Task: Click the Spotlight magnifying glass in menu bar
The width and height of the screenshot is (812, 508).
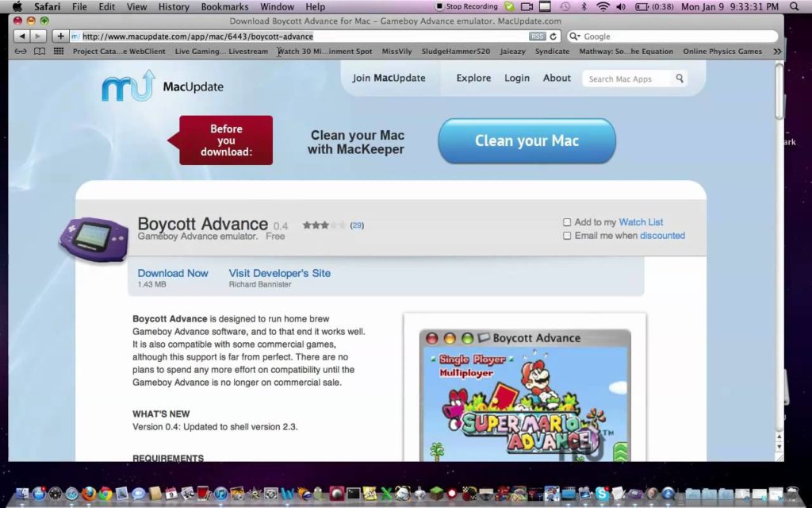Action: [x=794, y=6]
